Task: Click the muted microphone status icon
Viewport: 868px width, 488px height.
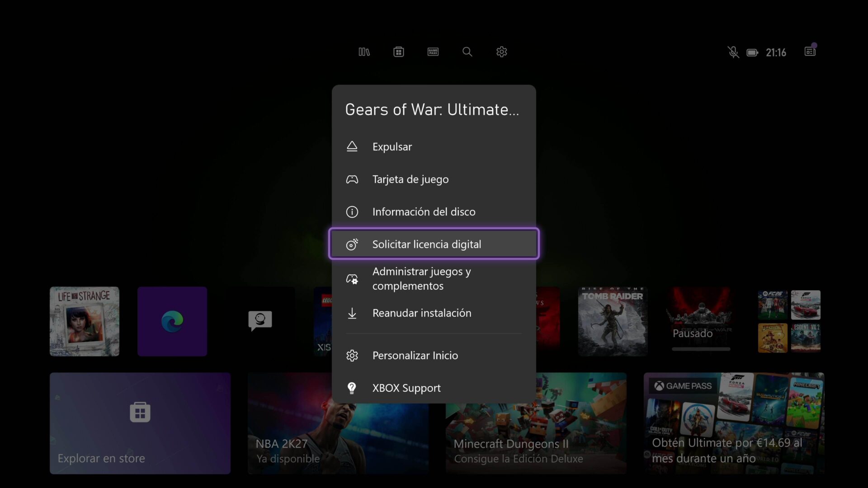Action: [x=733, y=52]
